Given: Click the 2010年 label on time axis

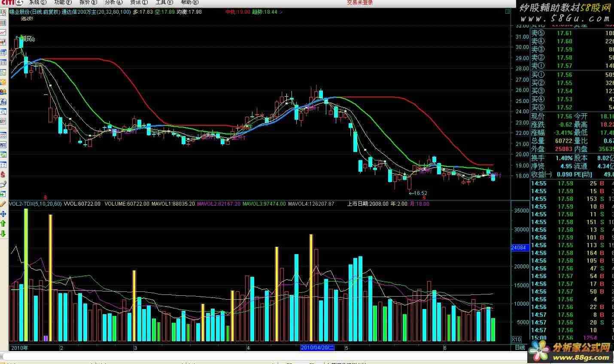Looking at the screenshot, I should coord(19,347).
